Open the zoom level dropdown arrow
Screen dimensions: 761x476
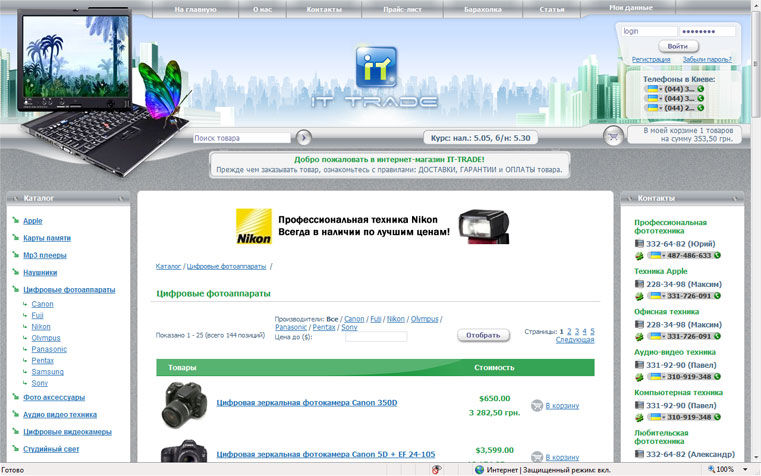click(745, 469)
